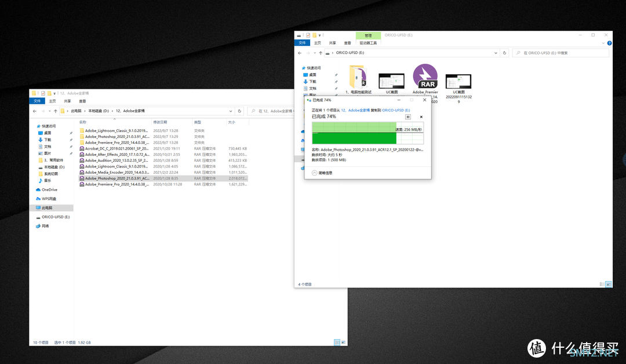Sort by 大小 column header

tap(237, 122)
